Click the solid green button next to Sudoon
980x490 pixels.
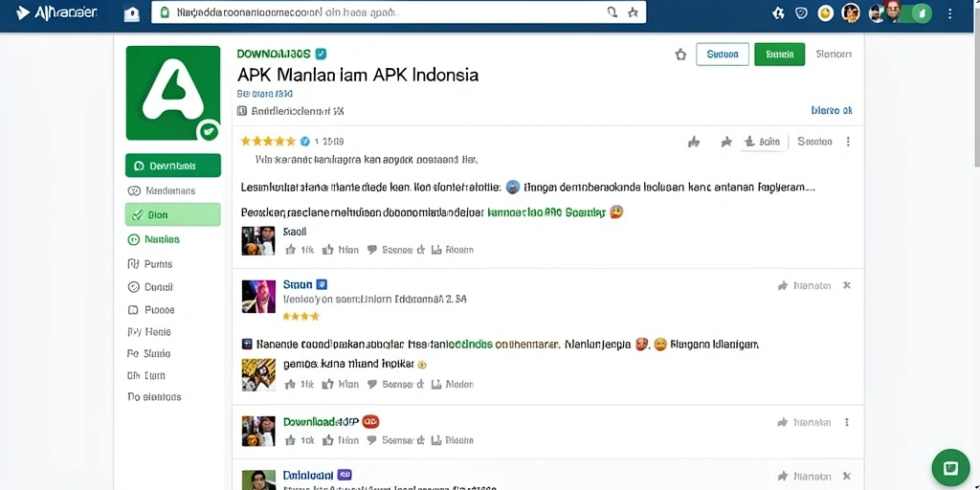click(x=779, y=55)
